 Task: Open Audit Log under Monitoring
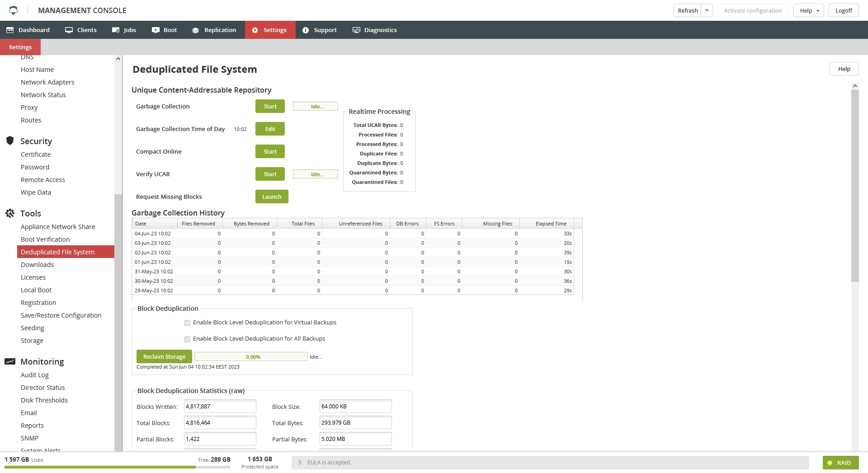(x=35, y=375)
